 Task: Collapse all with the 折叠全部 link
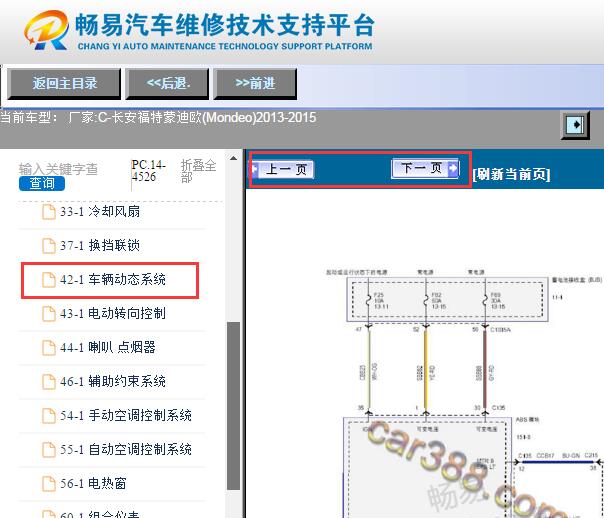(x=198, y=171)
